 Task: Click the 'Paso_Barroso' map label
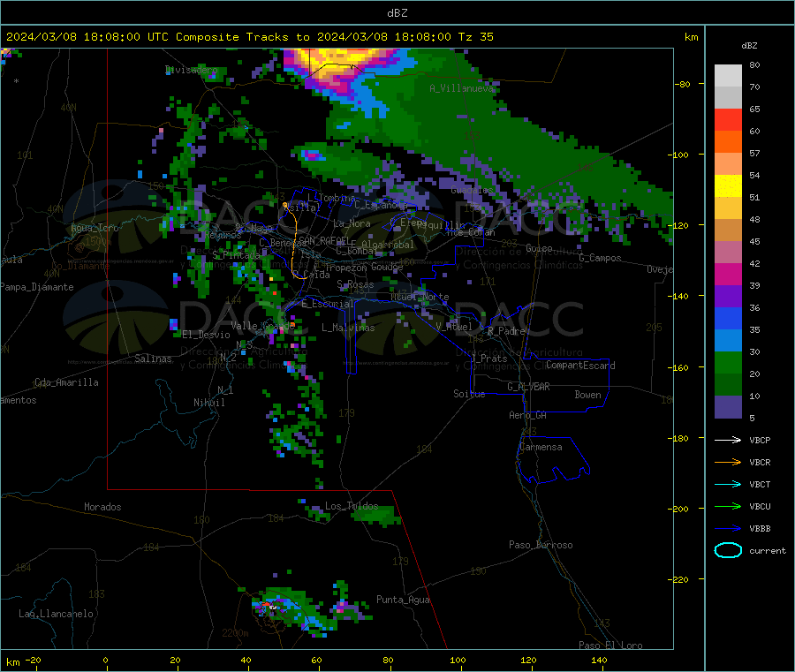click(541, 545)
